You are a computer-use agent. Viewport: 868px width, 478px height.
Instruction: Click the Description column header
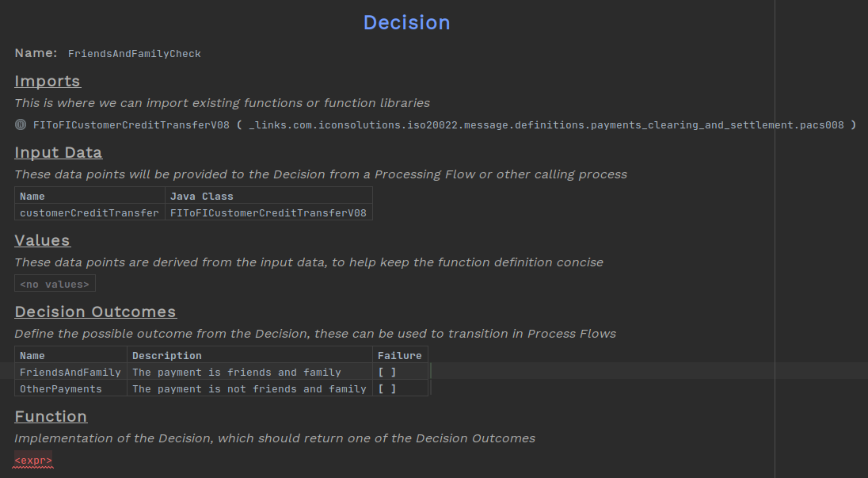tap(166, 354)
